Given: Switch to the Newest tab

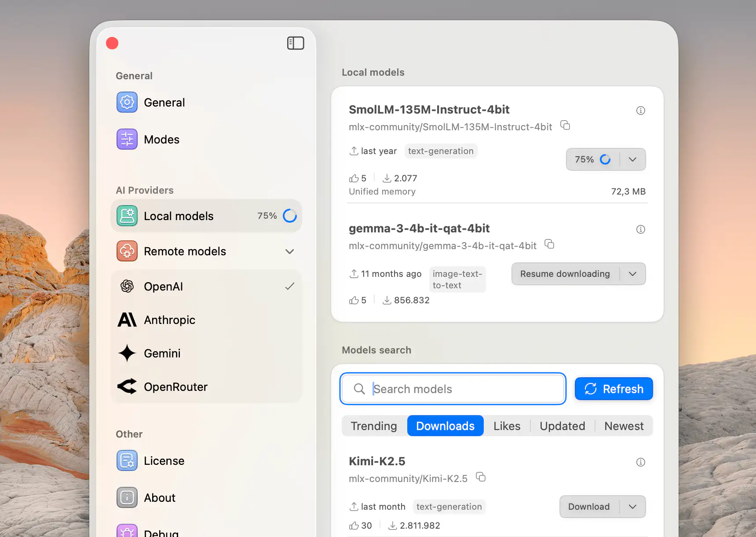Looking at the screenshot, I should (624, 426).
